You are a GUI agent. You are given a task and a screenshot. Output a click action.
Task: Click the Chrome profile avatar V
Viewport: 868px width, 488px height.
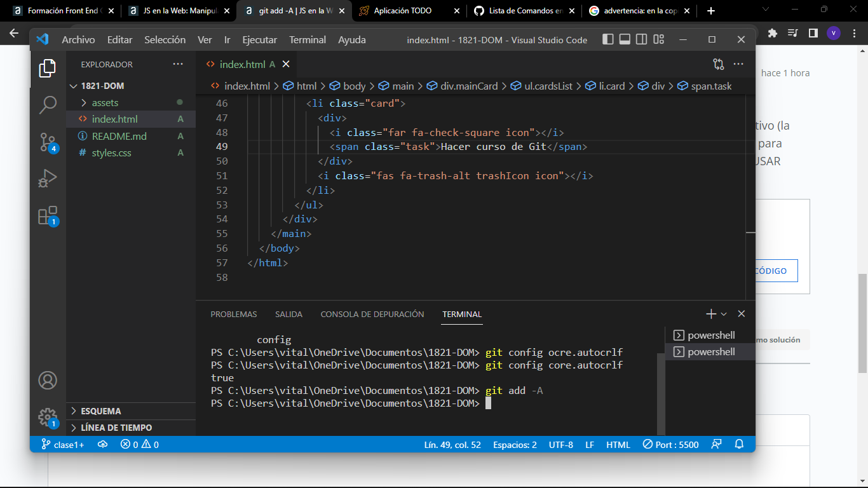point(834,33)
